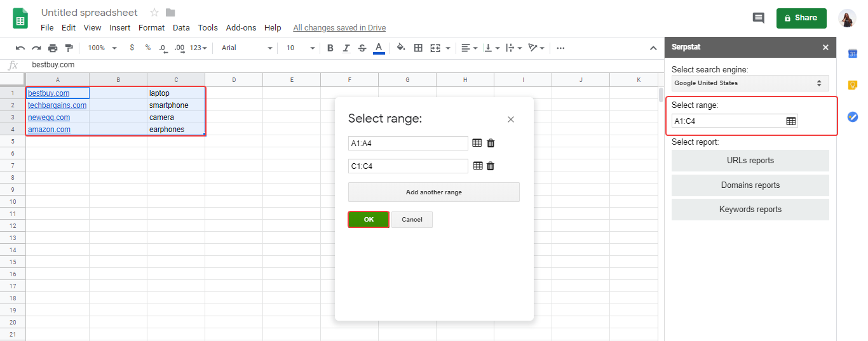Delete the A1:A4 range with trash icon
The width and height of the screenshot is (868, 341).
(x=491, y=144)
